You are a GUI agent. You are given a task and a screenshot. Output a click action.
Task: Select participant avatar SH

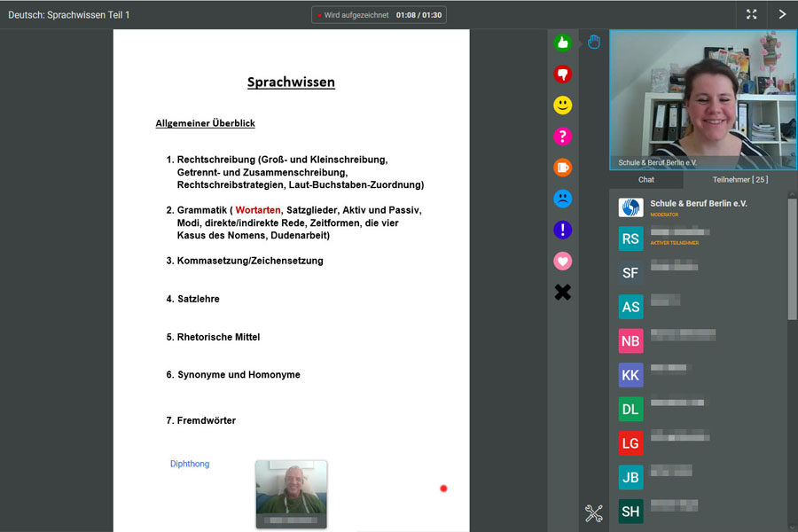pos(630,512)
